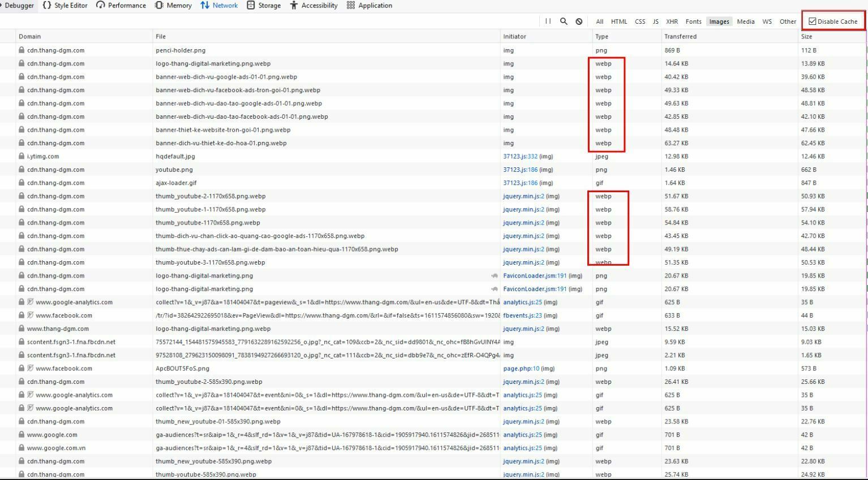This screenshot has width=868, height=480.
Task: Open the network search magnifier icon
Action: pos(564,21)
